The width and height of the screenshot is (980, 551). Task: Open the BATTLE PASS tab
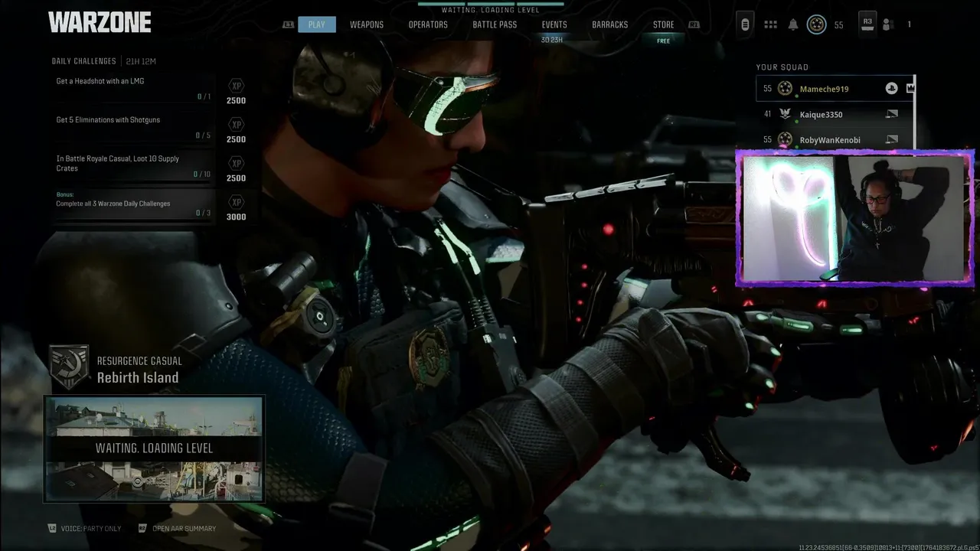click(495, 24)
